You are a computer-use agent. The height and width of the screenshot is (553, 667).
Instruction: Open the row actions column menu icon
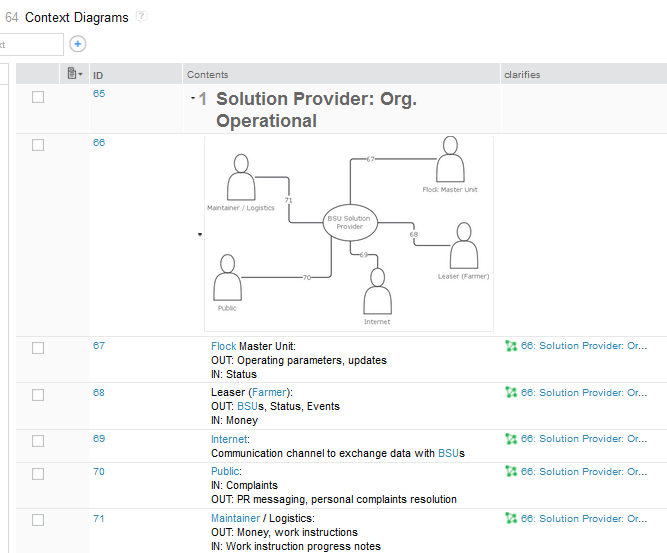pyautogui.click(x=74, y=73)
